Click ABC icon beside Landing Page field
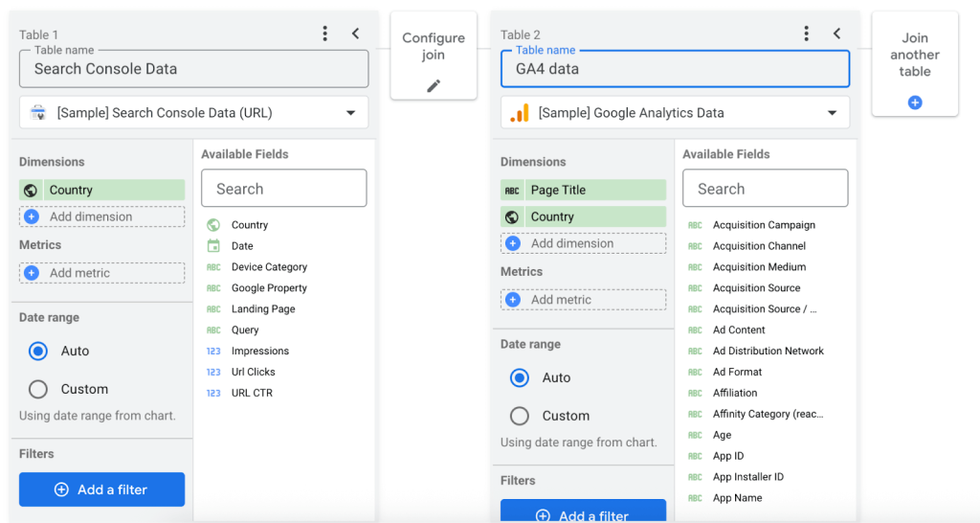 click(x=213, y=309)
